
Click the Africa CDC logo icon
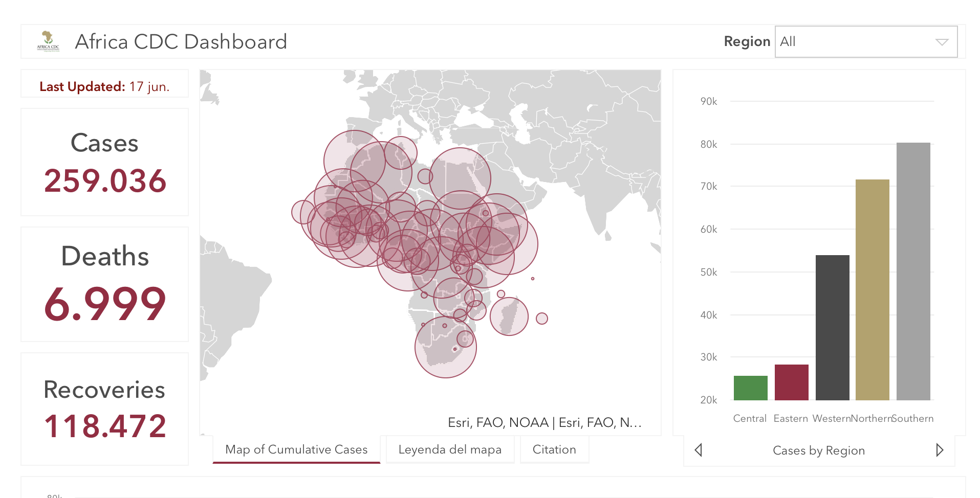coord(48,41)
